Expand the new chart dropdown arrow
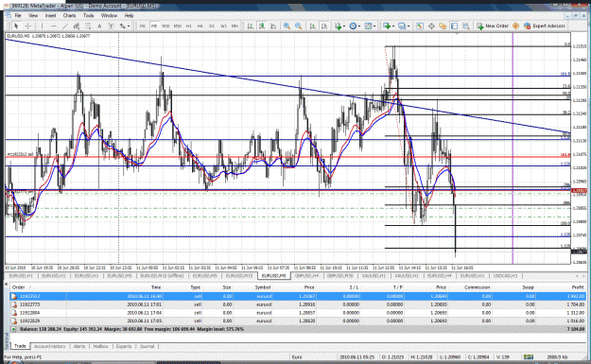 coord(393,26)
